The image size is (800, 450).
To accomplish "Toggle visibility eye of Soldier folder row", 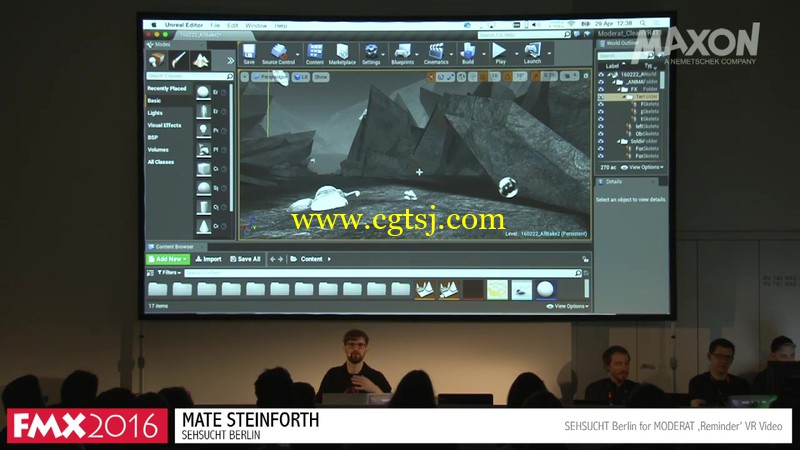I will (x=601, y=141).
